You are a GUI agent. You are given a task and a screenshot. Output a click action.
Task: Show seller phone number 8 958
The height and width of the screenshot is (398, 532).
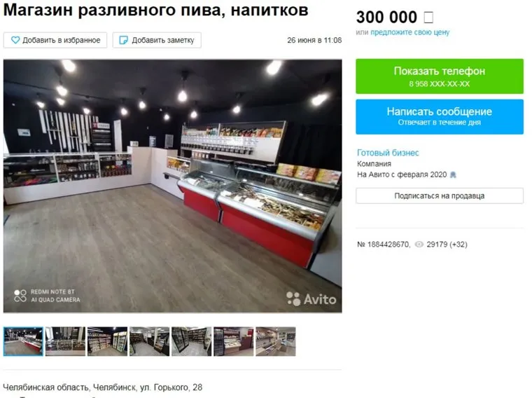(x=440, y=76)
